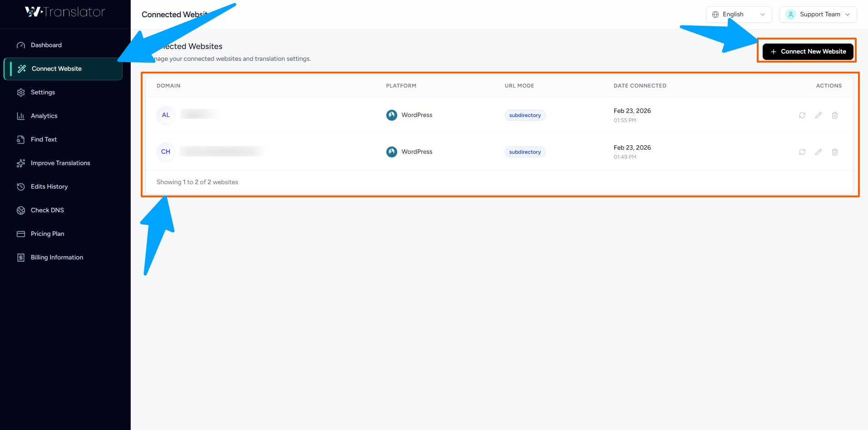The width and height of the screenshot is (868, 430).
Task: Expand the Support Team account menu
Action: pos(818,15)
